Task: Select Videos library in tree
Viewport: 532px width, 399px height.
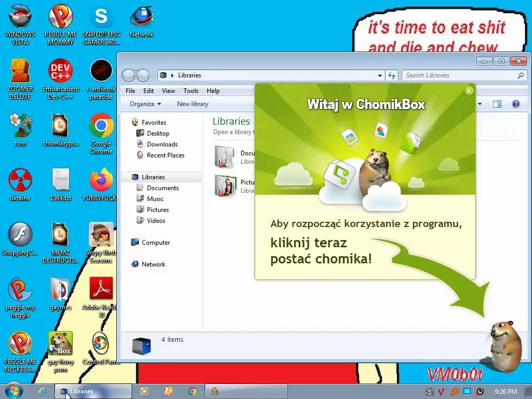Action: 151,220
